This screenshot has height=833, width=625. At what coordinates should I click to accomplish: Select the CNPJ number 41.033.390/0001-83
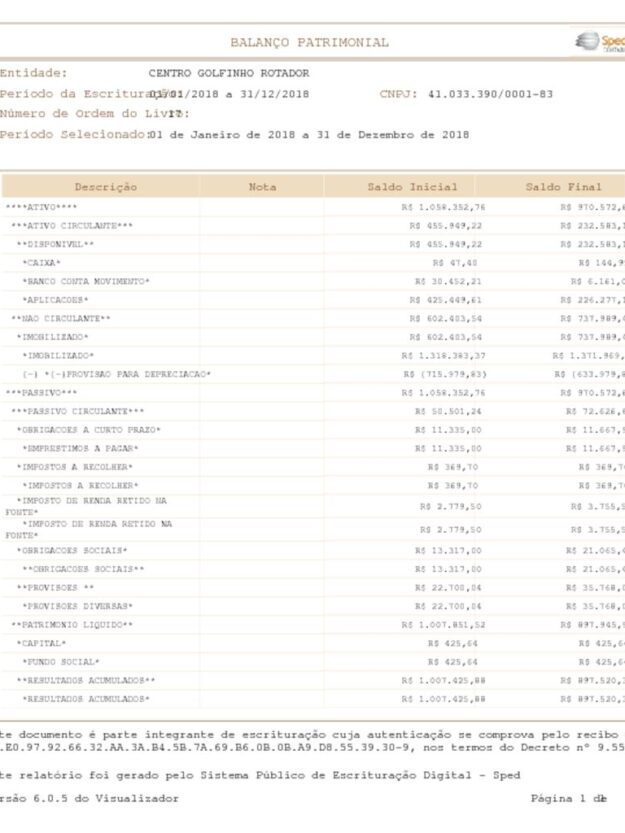490,94
